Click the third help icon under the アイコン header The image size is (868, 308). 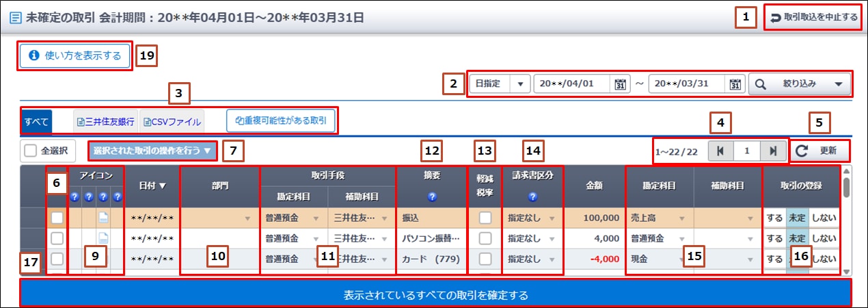pos(103,197)
